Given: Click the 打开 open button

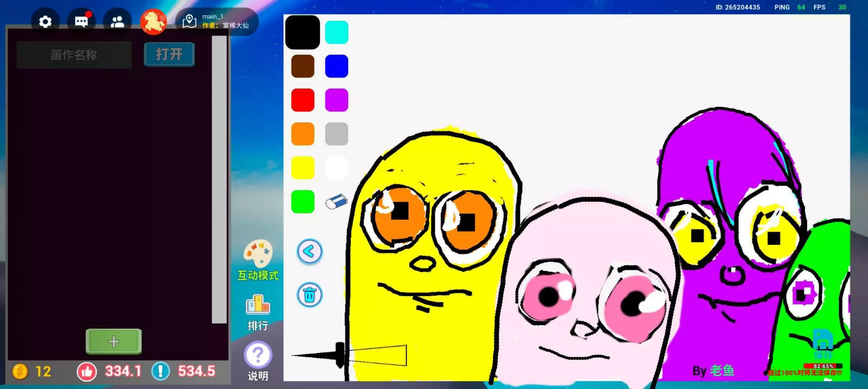Looking at the screenshot, I should coord(169,54).
